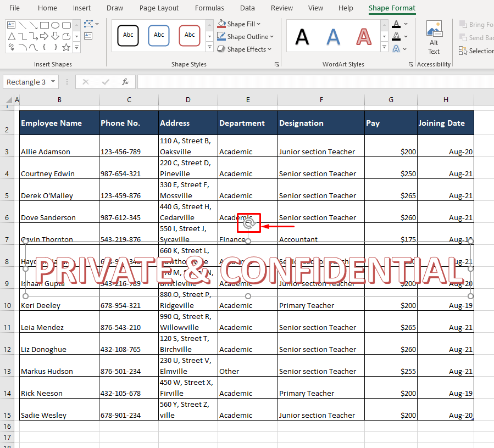Open the Review ribbon tab
494x448 pixels.
281,8
